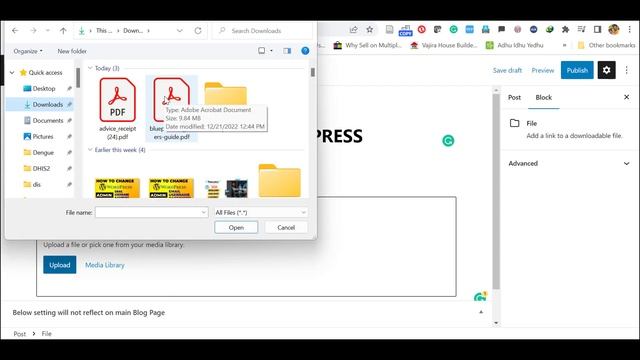Screen dimensions: 640x360
Task: Select first How to Change WordPress thumbnail
Action: pos(117,188)
